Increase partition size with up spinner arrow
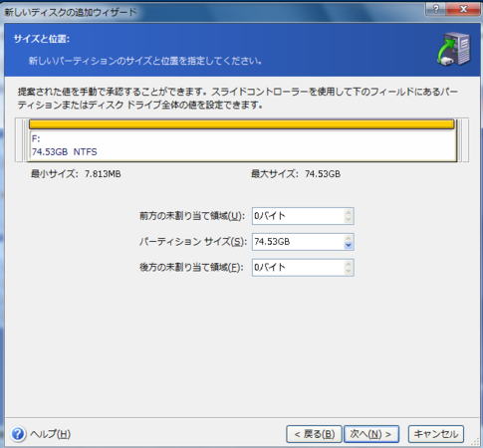Screen dimensions: 483x448 348,238
